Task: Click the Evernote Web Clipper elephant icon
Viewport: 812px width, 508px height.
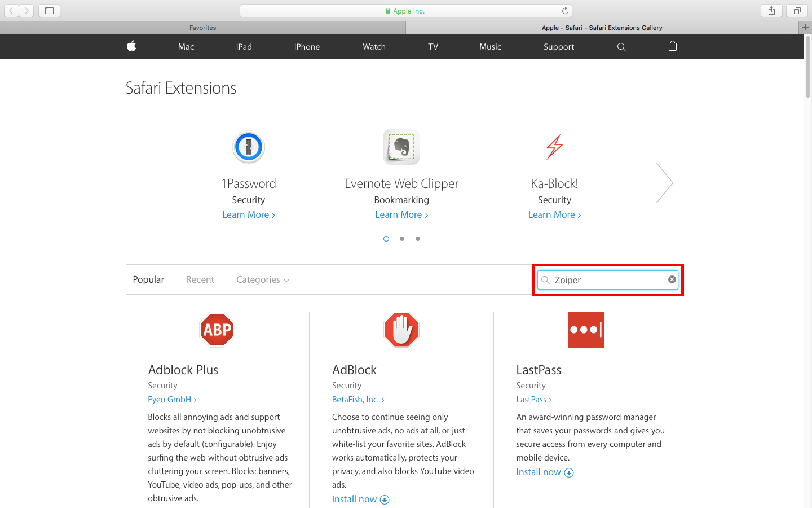Action: pyautogui.click(x=401, y=147)
